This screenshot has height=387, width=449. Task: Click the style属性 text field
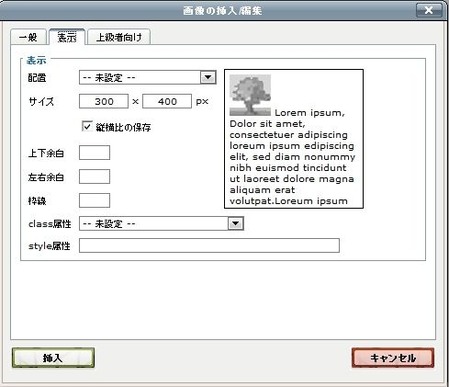(x=209, y=246)
